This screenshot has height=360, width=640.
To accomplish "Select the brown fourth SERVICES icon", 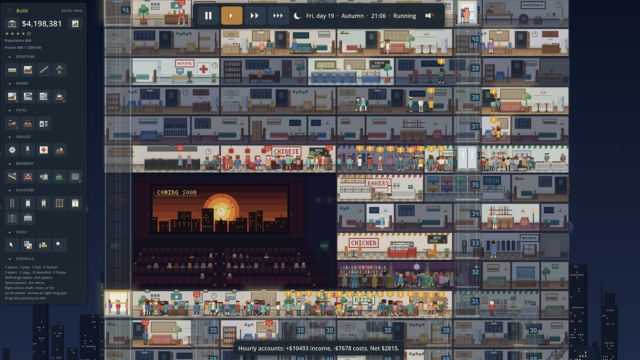I will point(60,150).
